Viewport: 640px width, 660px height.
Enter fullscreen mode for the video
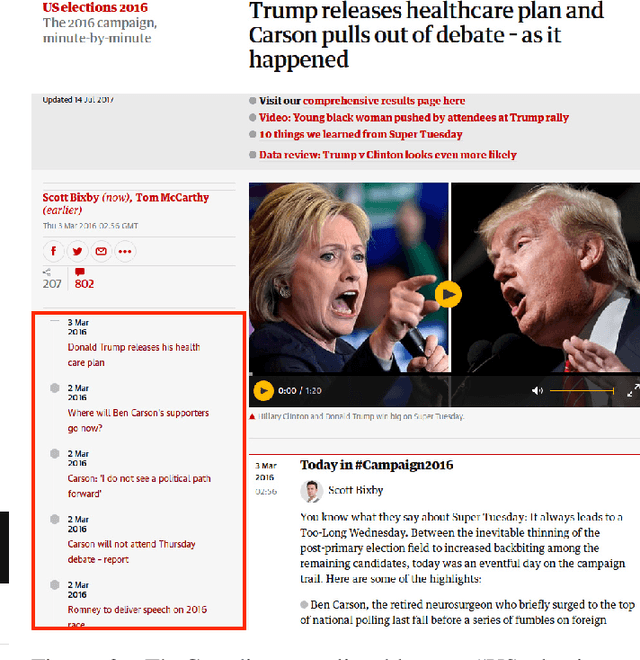(x=632, y=391)
